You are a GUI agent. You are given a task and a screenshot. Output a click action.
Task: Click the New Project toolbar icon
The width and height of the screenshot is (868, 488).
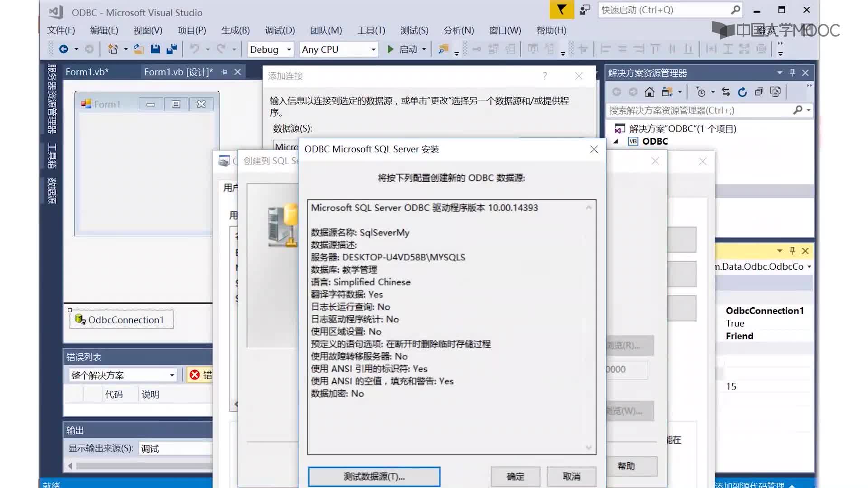[113, 49]
